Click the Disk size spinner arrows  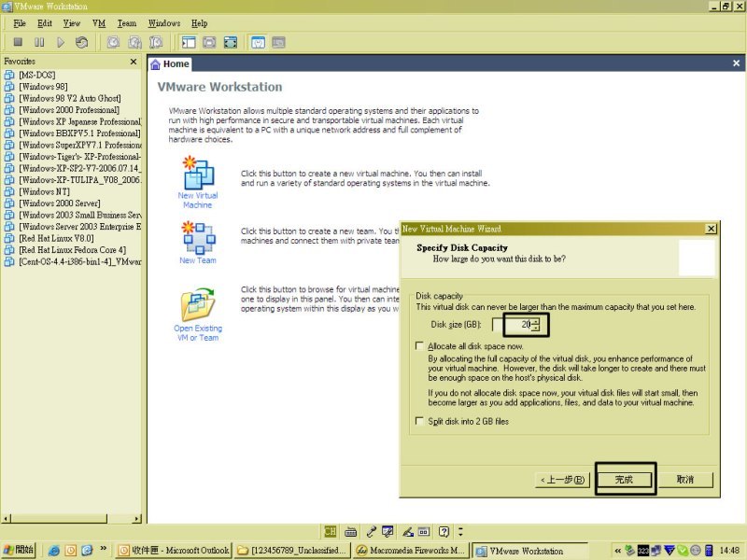(x=536, y=325)
